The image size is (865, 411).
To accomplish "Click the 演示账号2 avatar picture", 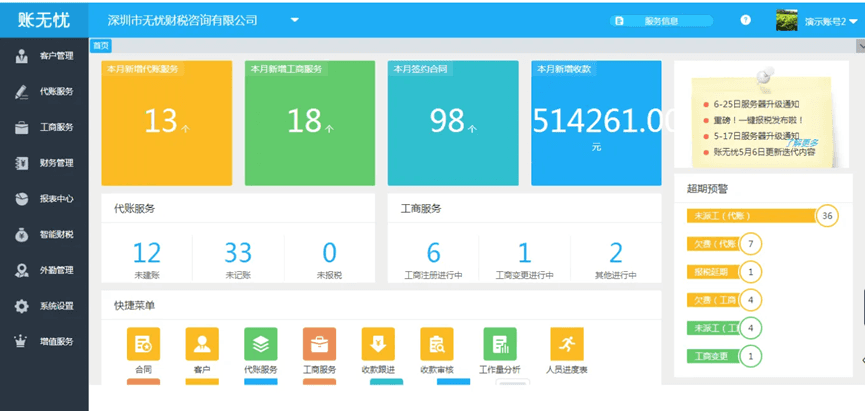I will point(787,20).
